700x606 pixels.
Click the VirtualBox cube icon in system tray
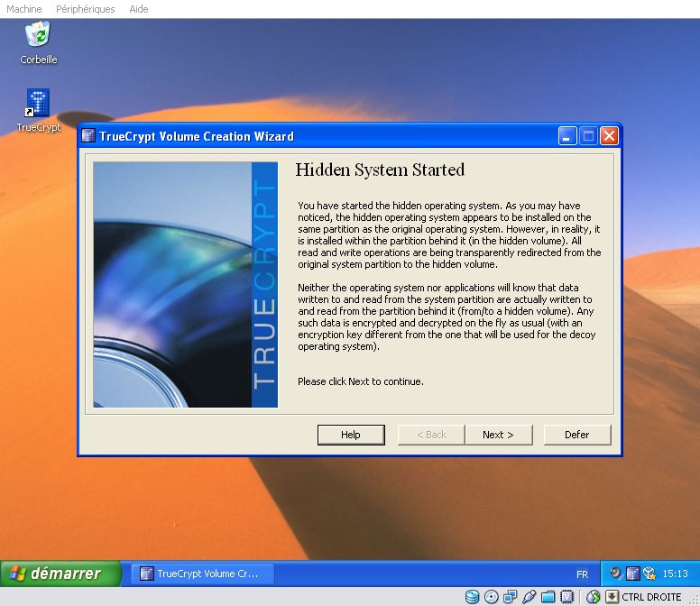(x=649, y=573)
